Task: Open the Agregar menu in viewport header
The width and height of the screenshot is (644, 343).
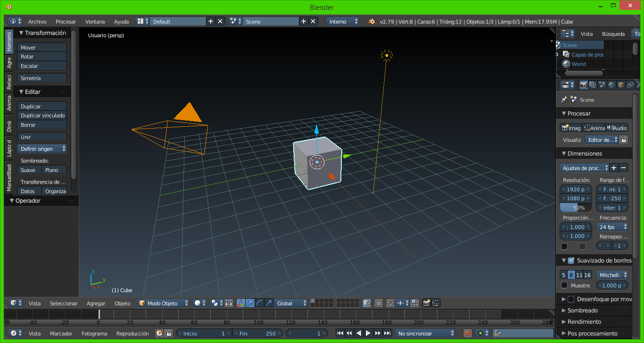Action: 96,303
